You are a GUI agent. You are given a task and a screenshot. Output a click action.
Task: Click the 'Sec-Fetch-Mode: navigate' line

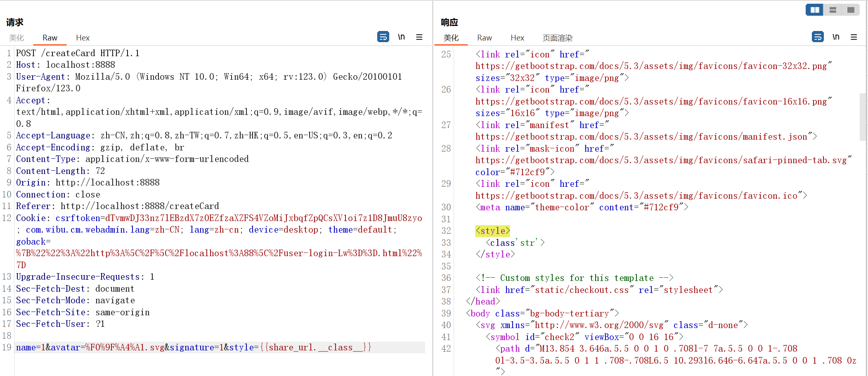point(76,300)
